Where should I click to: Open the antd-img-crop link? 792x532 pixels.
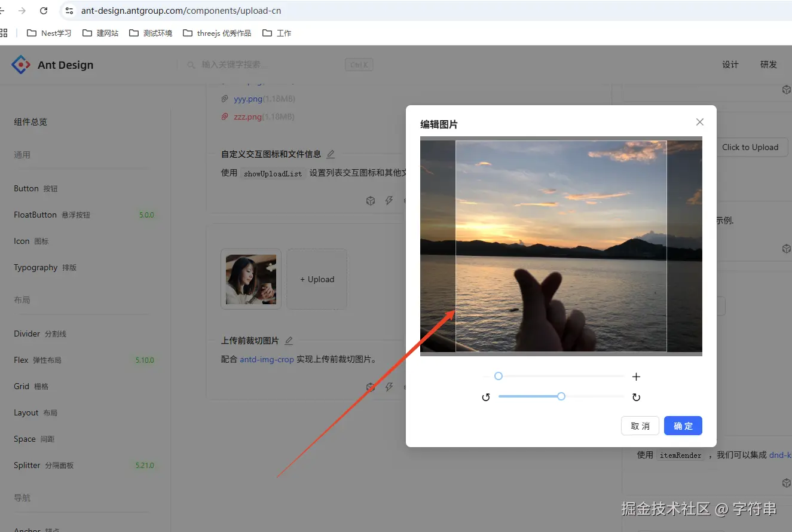tap(267, 360)
